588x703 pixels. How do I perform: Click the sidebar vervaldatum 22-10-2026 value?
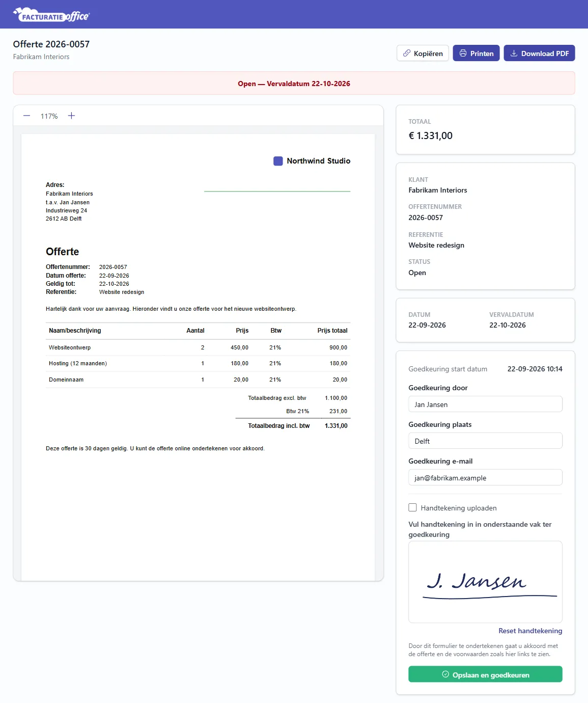(x=508, y=325)
